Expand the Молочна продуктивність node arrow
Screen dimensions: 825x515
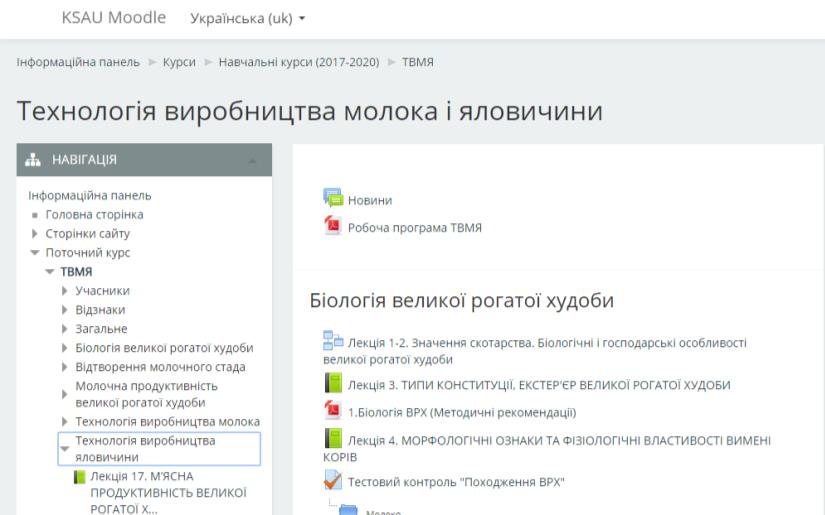coord(64,394)
